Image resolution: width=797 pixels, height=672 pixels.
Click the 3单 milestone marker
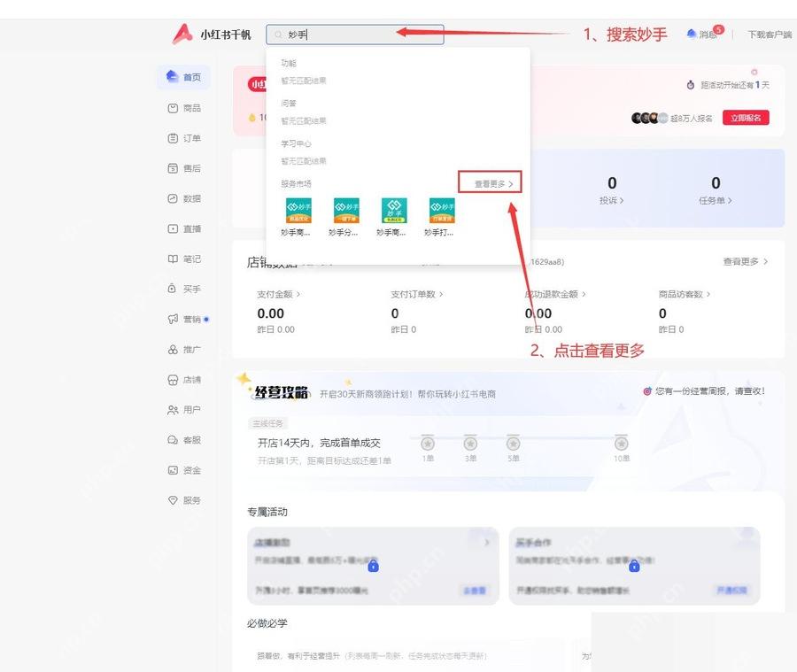(x=470, y=444)
